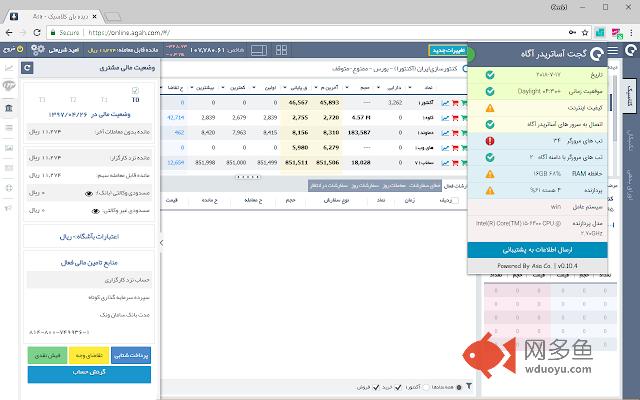Open the line chart sidebar icon
Screen dimensions: 640x400
pyautogui.click(x=9, y=68)
